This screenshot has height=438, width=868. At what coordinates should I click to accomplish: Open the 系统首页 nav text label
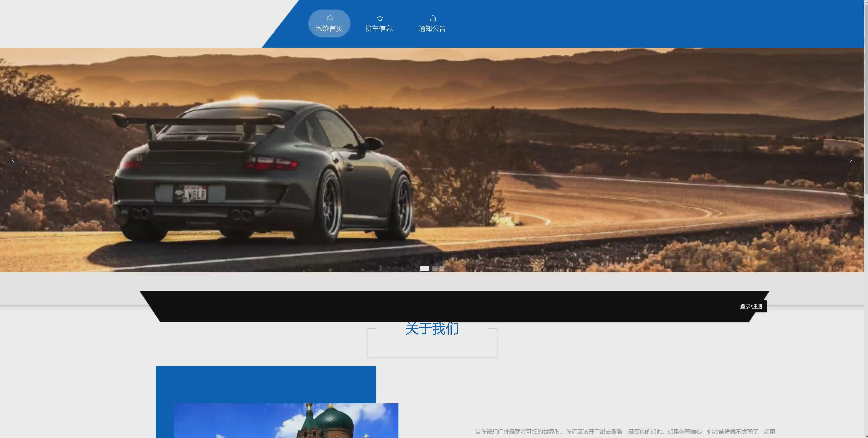tap(329, 29)
